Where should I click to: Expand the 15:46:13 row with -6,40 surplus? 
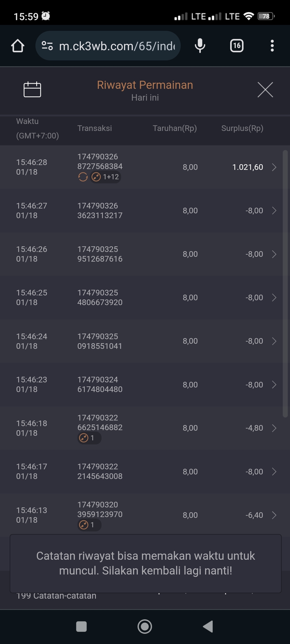click(274, 515)
